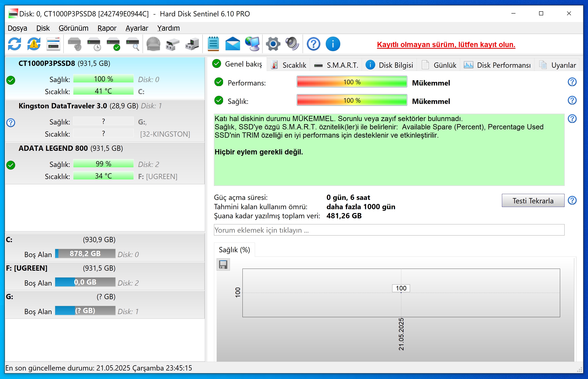The width and height of the screenshot is (588, 379).
Task: Click the green check status icon of CT1000P3PSSD8
Action: pyautogui.click(x=11, y=80)
